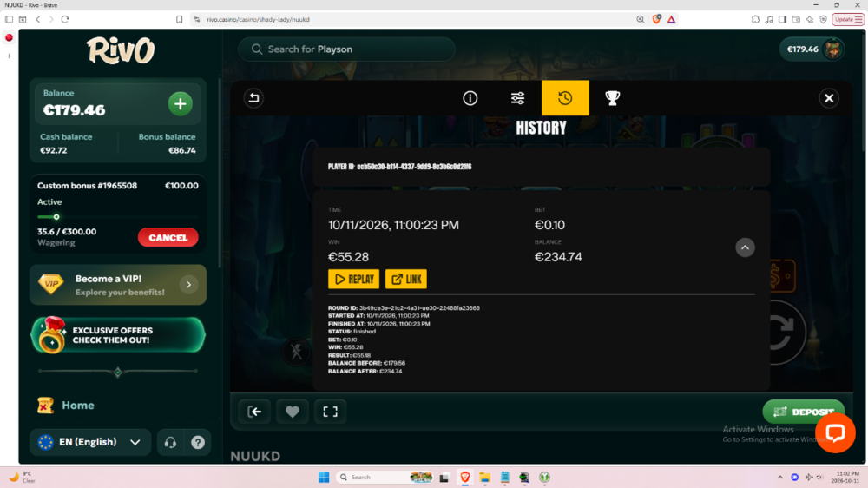Click the taskbar clock and date
Screen dimensions: 868x488
847,477
